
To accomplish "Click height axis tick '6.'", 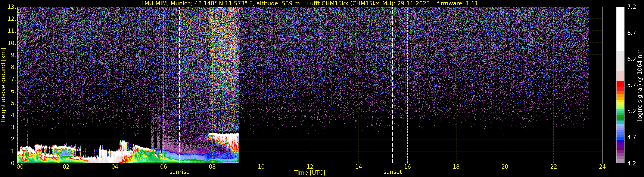I will 13,91.
